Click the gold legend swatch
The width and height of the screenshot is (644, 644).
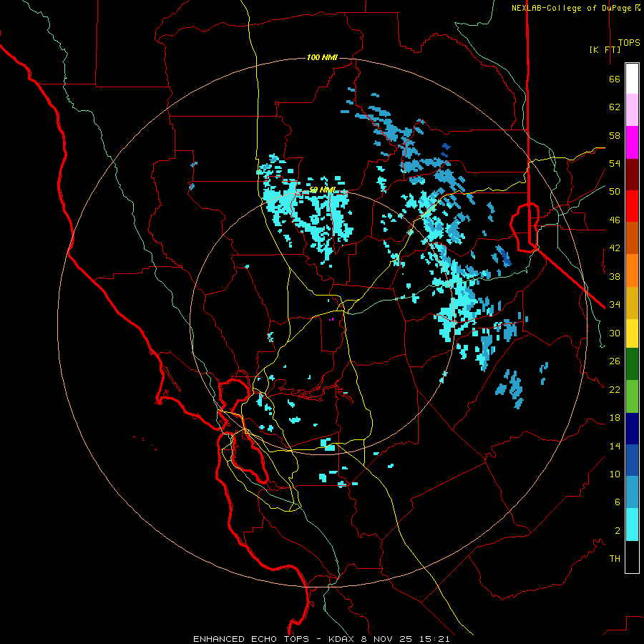632,303
